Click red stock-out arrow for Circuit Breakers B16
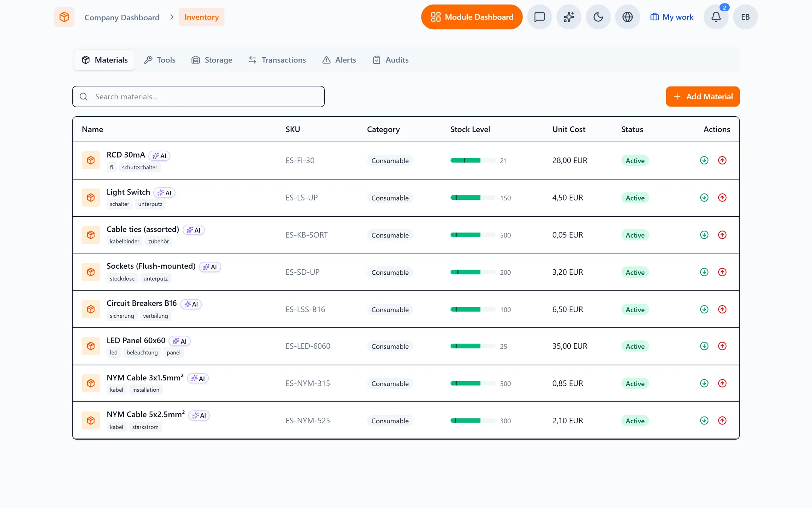This screenshot has width=812, height=508. tap(722, 309)
